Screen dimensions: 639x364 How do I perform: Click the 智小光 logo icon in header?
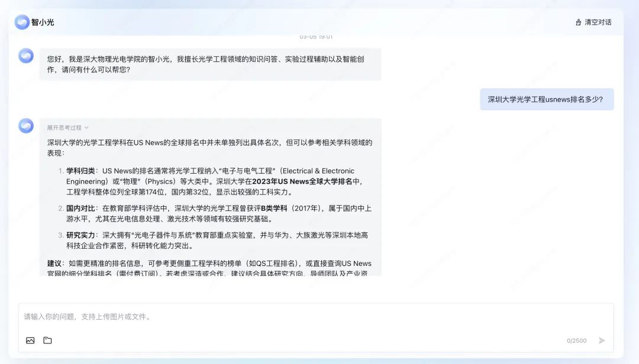pyautogui.click(x=22, y=22)
